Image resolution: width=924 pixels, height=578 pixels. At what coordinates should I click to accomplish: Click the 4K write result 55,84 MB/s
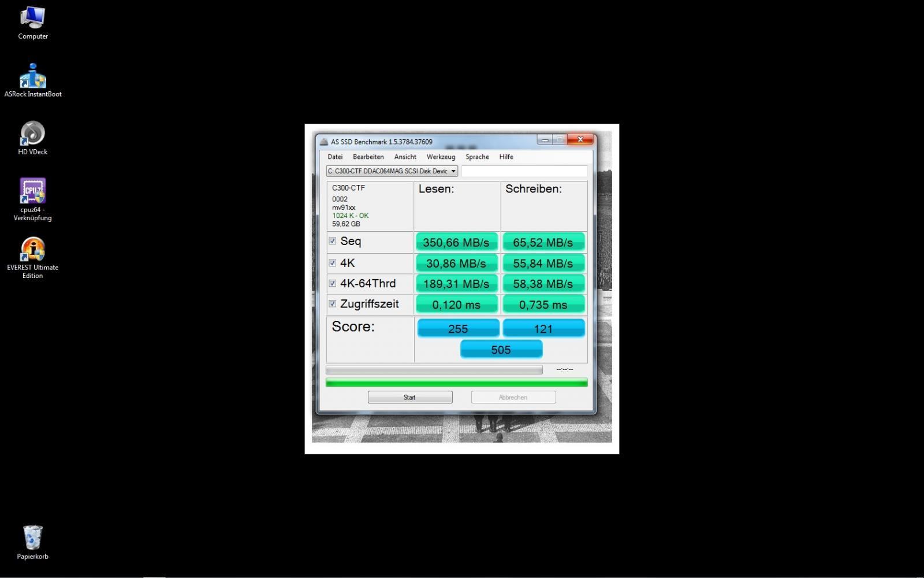tap(543, 263)
